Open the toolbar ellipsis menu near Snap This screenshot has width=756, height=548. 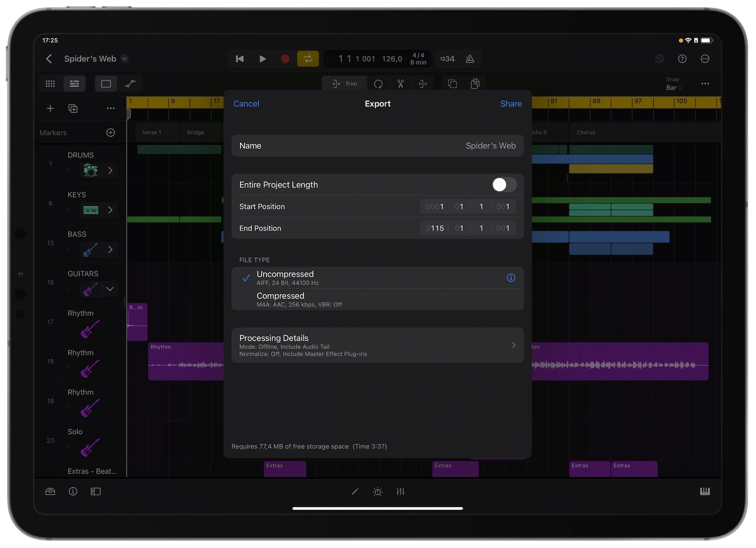click(x=705, y=84)
